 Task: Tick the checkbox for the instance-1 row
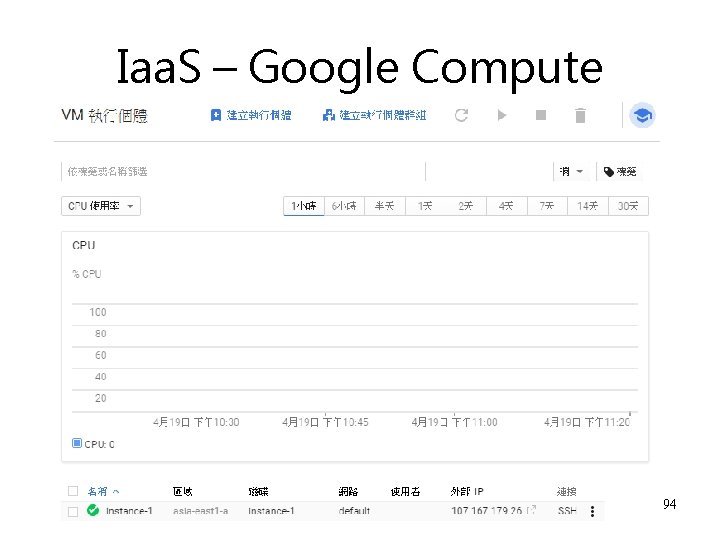point(73,511)
